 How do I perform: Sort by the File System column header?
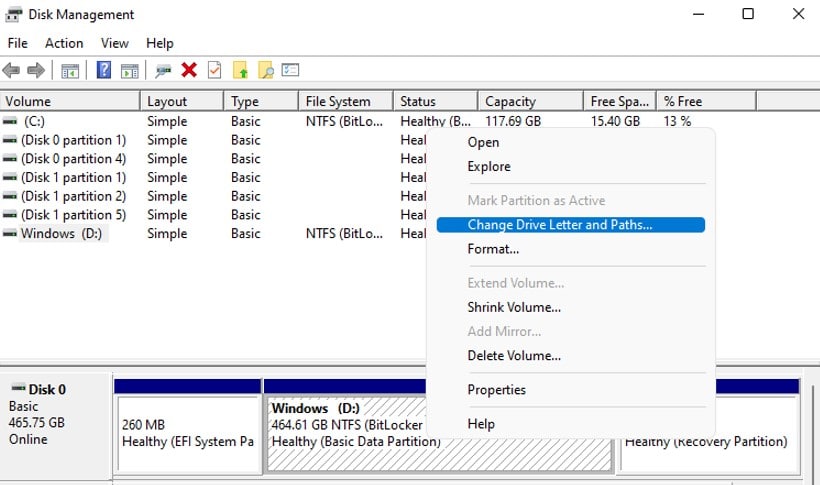[346, 101]
